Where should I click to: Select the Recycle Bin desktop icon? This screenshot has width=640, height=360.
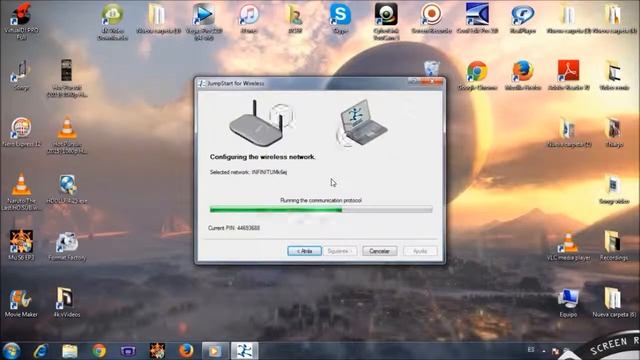point(431,68)
